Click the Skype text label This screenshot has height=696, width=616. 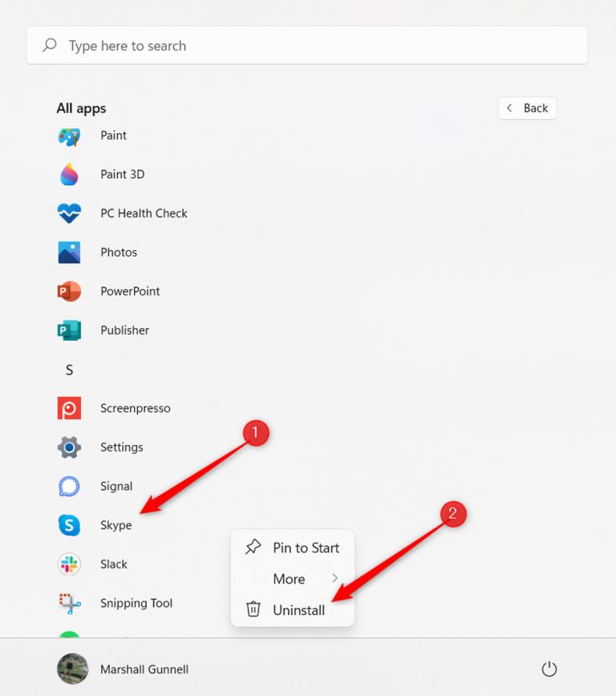[x=116, y=525]
